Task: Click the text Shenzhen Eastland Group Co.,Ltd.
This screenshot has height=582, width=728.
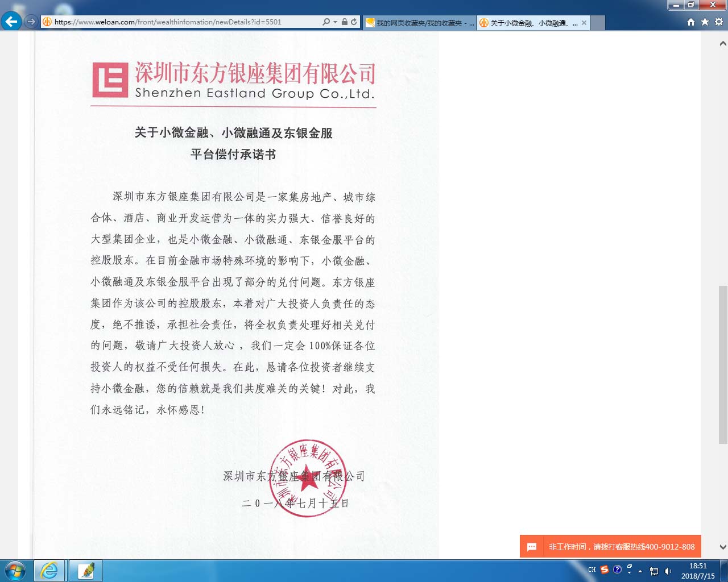Action: tap(255, 93)
